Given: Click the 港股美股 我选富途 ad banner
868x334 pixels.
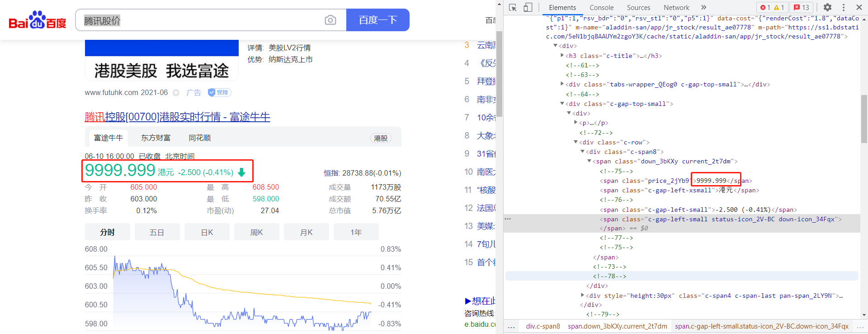Looking at the screenshot, I should click(162, 60).
